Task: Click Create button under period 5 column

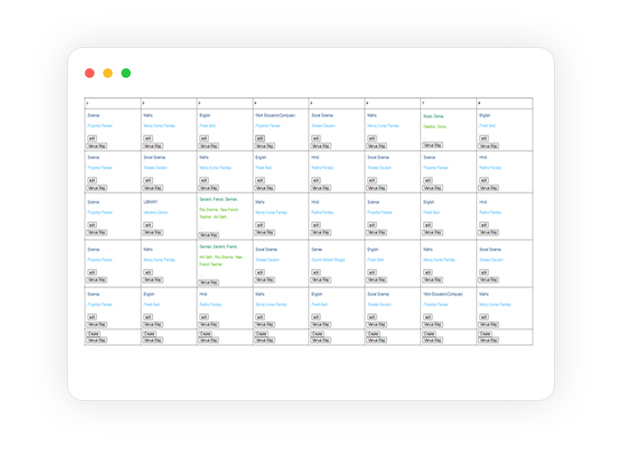Action: tap(317, 334)
